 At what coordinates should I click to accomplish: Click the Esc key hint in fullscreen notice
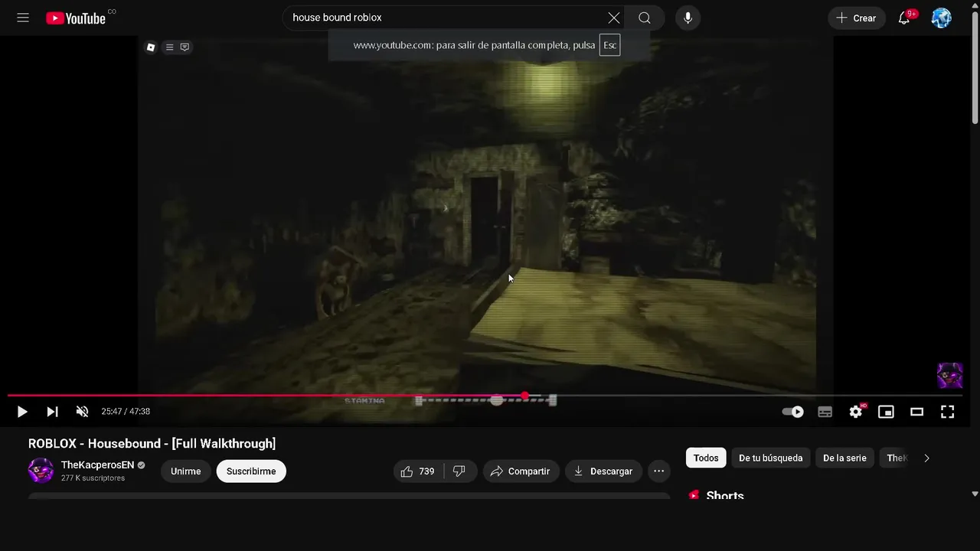pyautogui.click(x=609, y=45)
